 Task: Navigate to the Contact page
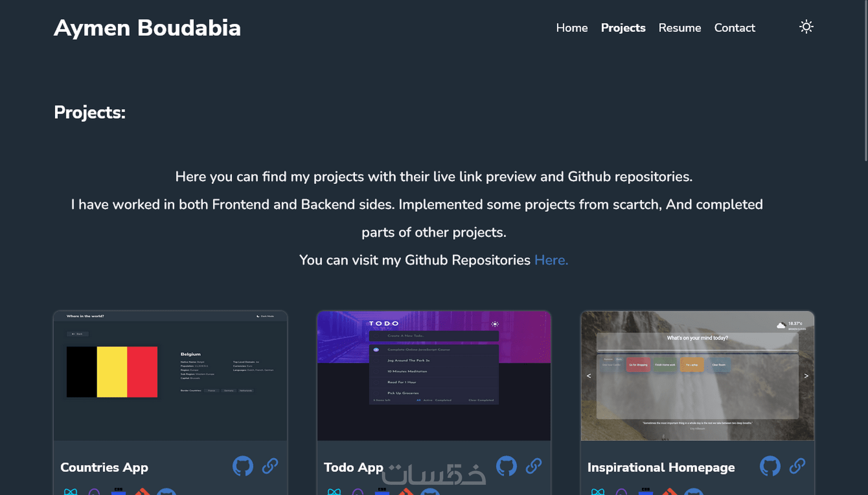point(734,28)
